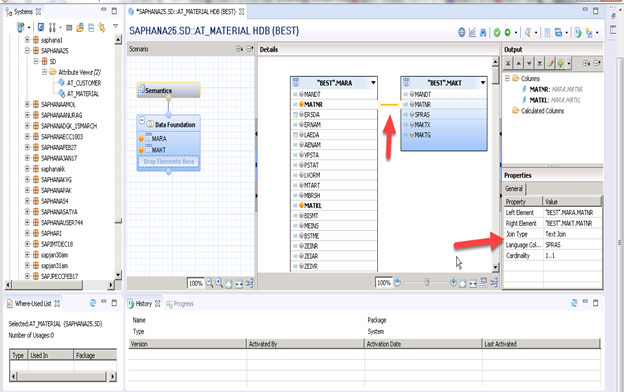Click the pencil edit icon in Output toolbar
This screenshot has height=392, width=624.
(x=550, y=63)
